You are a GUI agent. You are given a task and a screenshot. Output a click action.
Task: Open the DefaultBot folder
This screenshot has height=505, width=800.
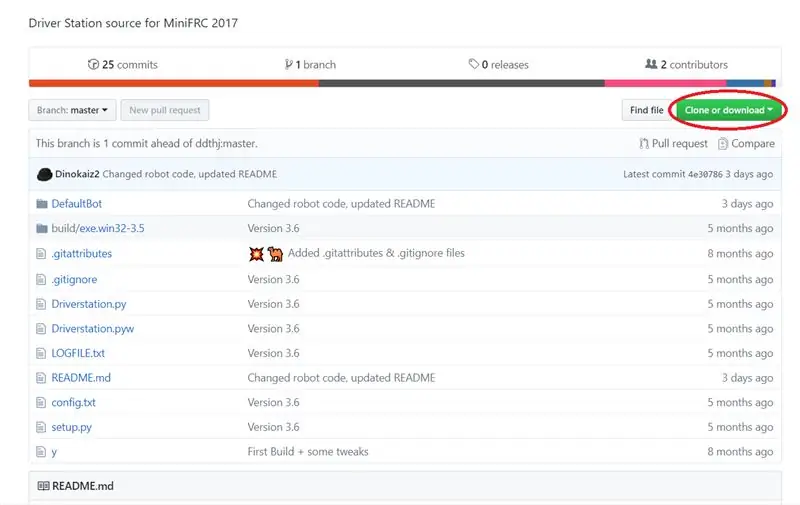click(77, 204)
